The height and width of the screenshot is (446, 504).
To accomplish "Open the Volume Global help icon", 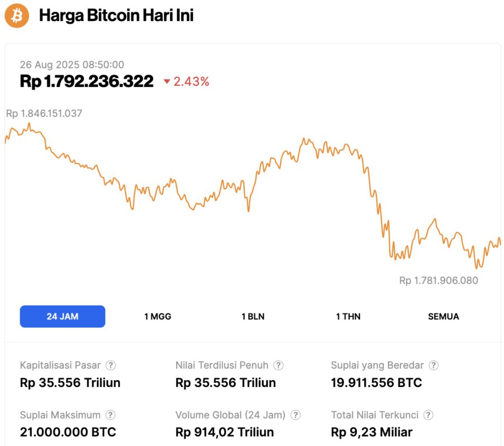I will (296, 415).
